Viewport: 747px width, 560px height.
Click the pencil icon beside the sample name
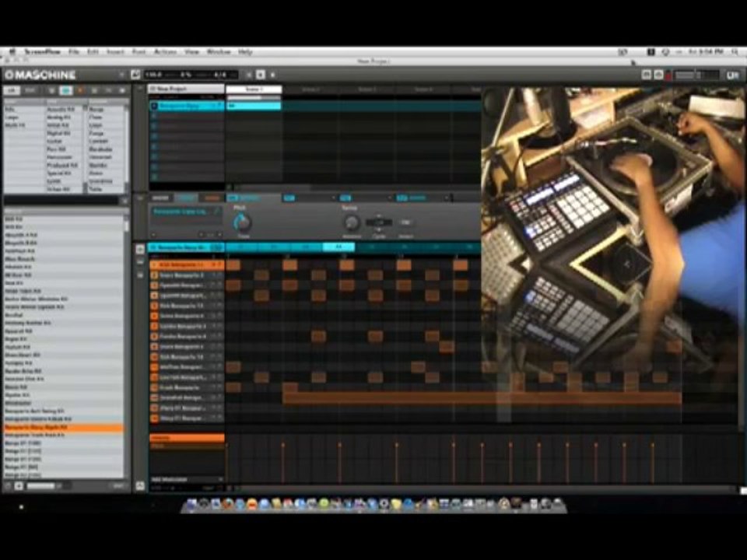(216, 211)
